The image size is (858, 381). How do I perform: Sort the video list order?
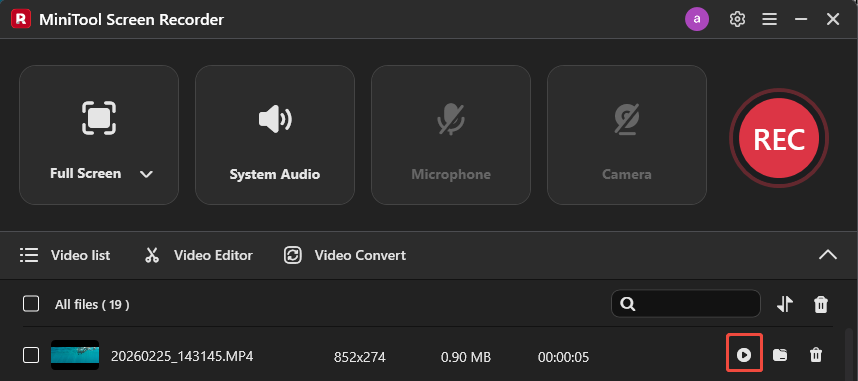785,304
